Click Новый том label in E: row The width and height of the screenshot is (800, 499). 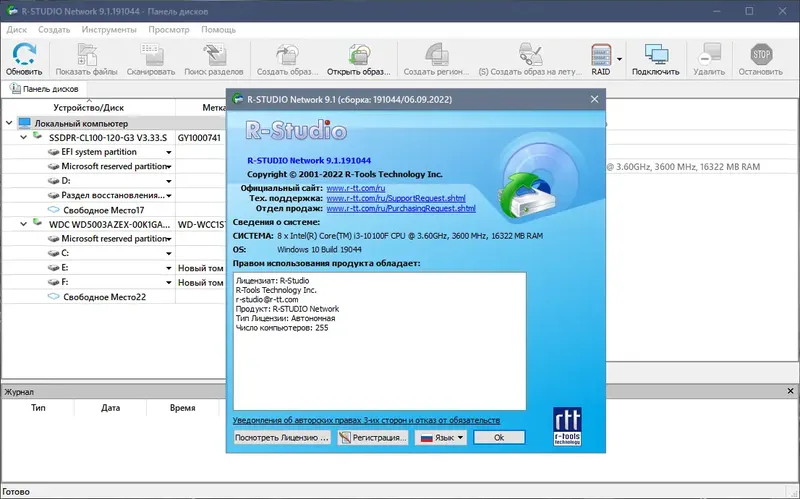click(201, 268)
